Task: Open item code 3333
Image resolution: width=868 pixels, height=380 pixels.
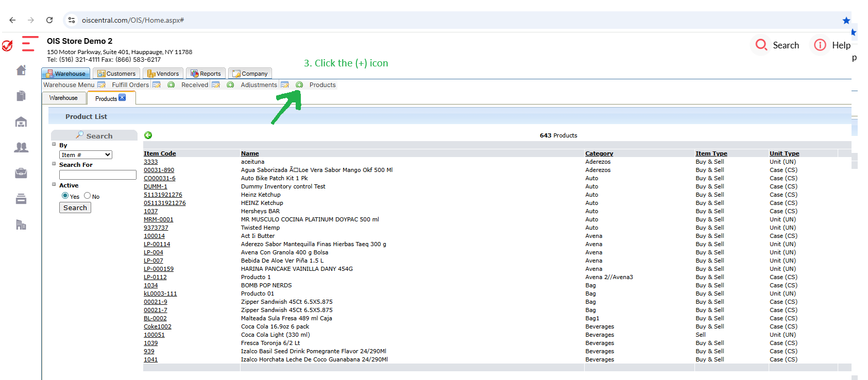Action: pos(151,162)
